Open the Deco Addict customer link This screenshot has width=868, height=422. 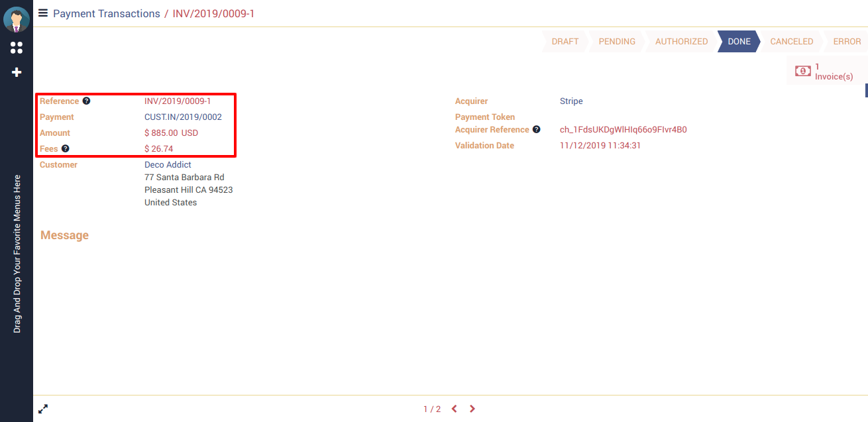(x=168, y=165)
